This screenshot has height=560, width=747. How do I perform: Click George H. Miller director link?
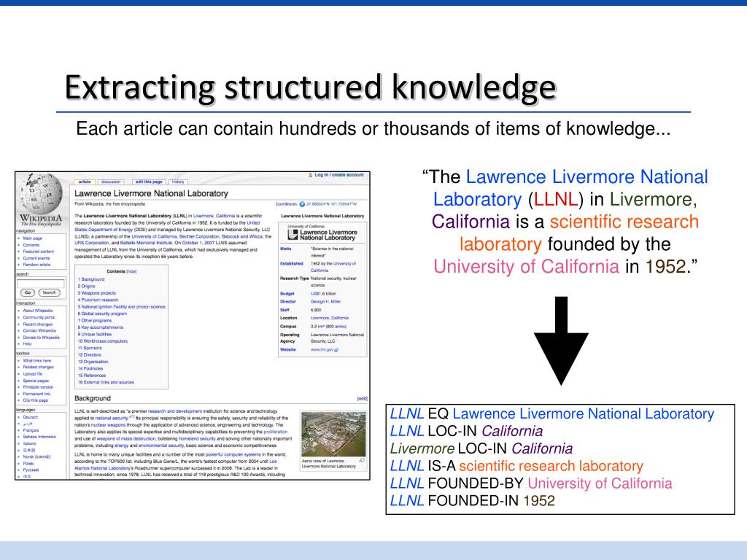tap(325, 302)
